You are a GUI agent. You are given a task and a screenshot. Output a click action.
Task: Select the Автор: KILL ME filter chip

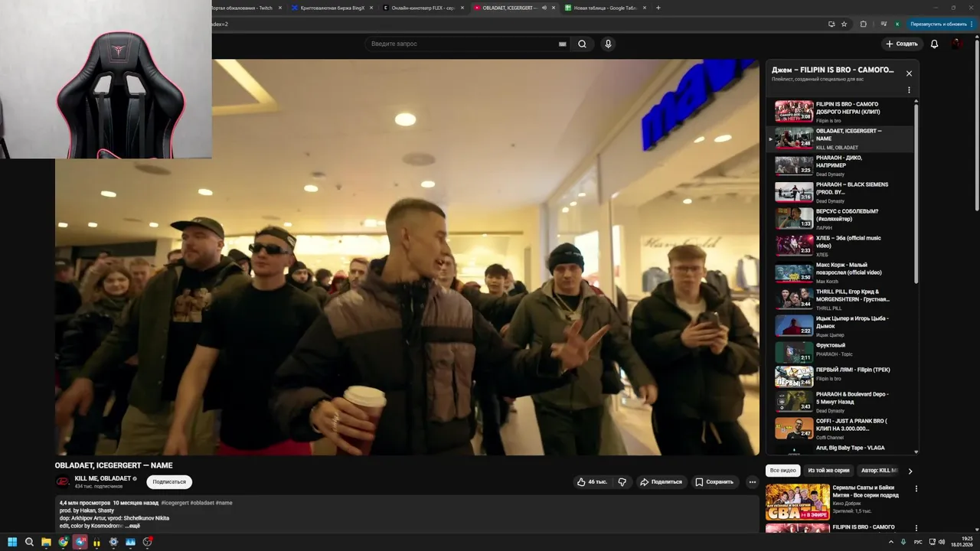(x=879, y=471)
